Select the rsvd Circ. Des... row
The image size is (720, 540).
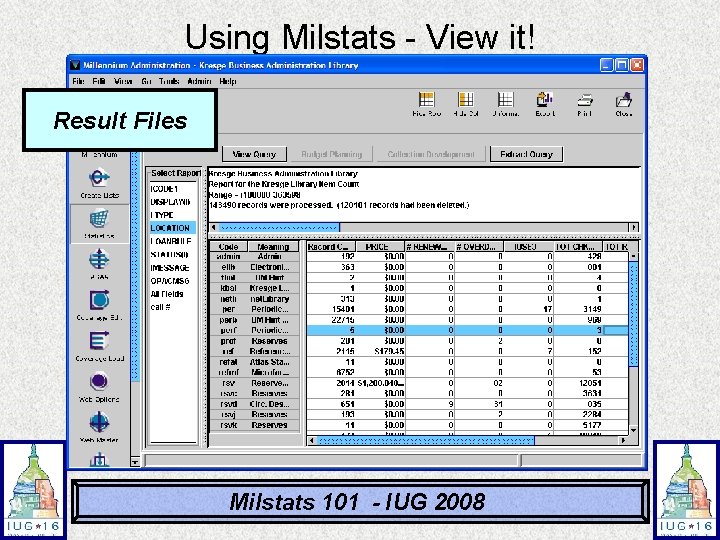254,404
